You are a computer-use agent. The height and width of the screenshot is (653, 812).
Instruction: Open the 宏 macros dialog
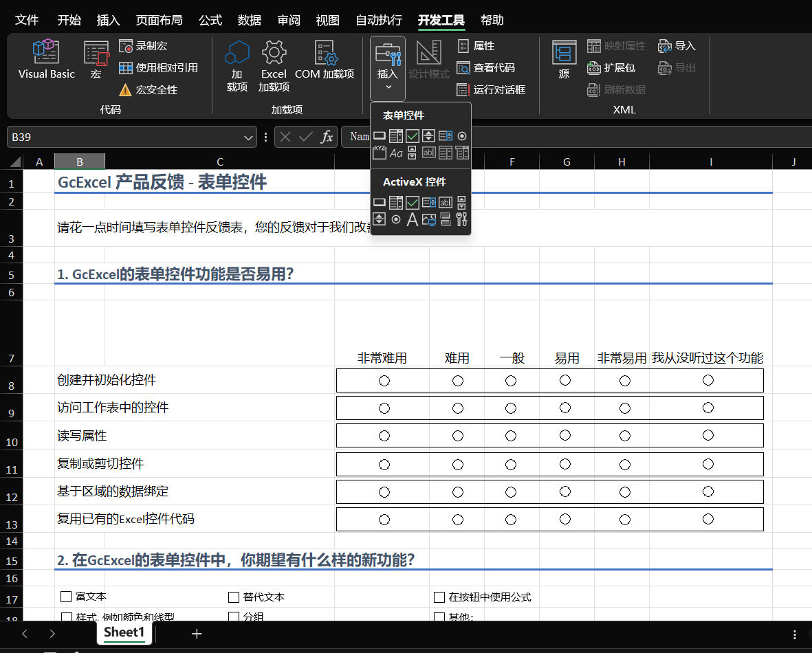pos(96,59)
